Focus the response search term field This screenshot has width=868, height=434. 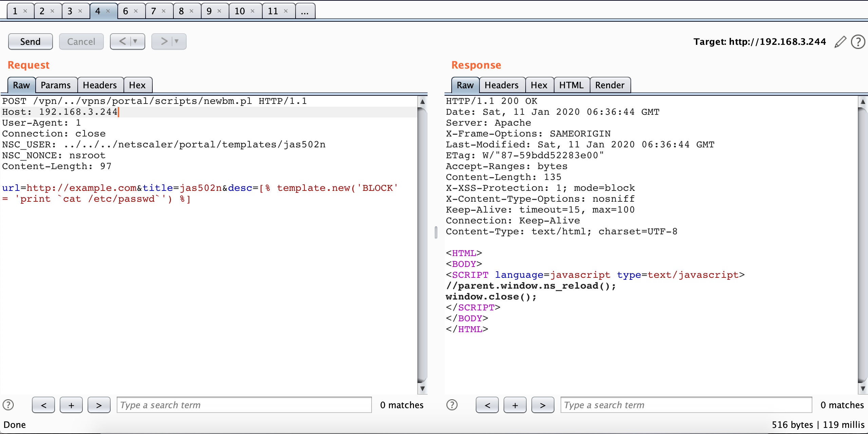(x=685, y=405)
